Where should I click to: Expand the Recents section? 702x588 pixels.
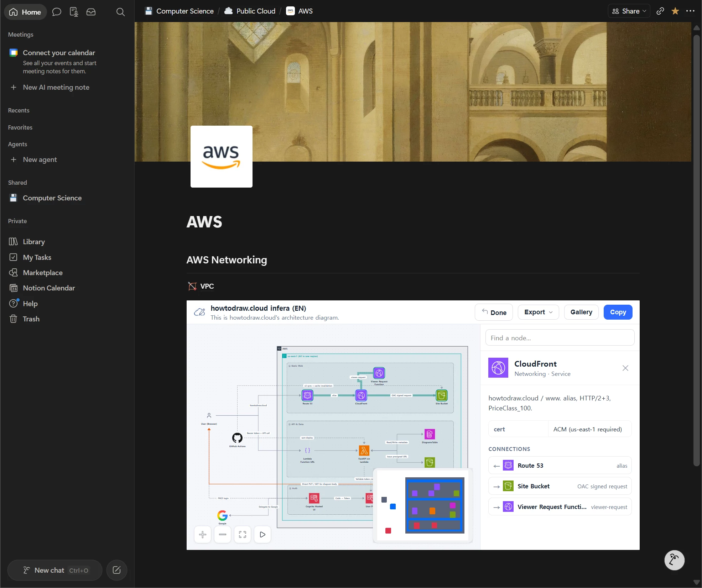click(x=19, y=110)
